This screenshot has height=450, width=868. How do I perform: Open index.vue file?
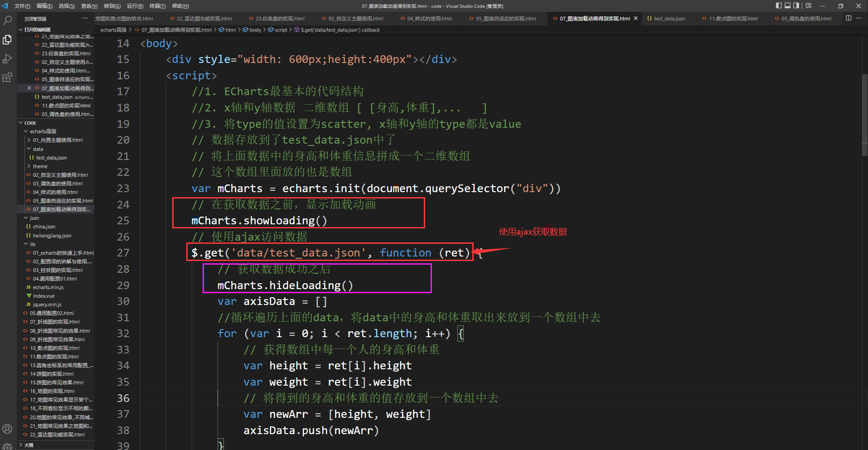(44, 296)
